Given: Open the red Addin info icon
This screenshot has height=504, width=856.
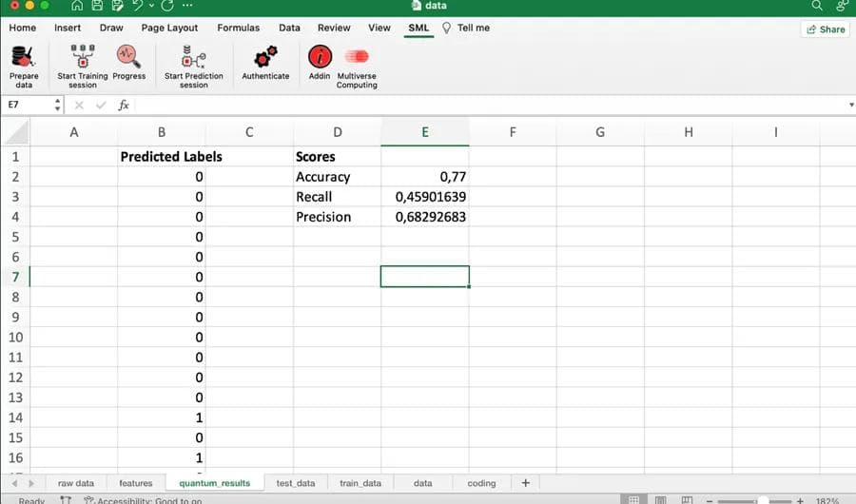Looking at the screenshot, I should click(x=320, y=57).
